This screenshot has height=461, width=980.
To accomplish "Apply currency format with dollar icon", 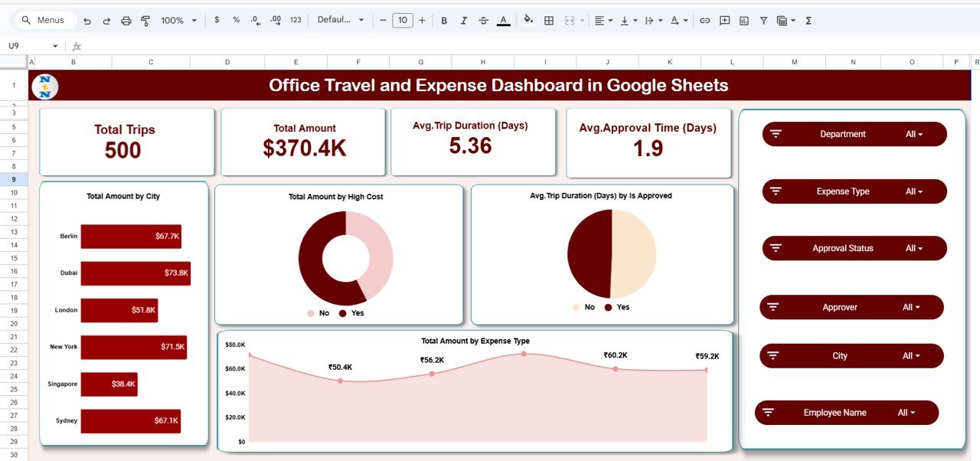I will (217, 20).
